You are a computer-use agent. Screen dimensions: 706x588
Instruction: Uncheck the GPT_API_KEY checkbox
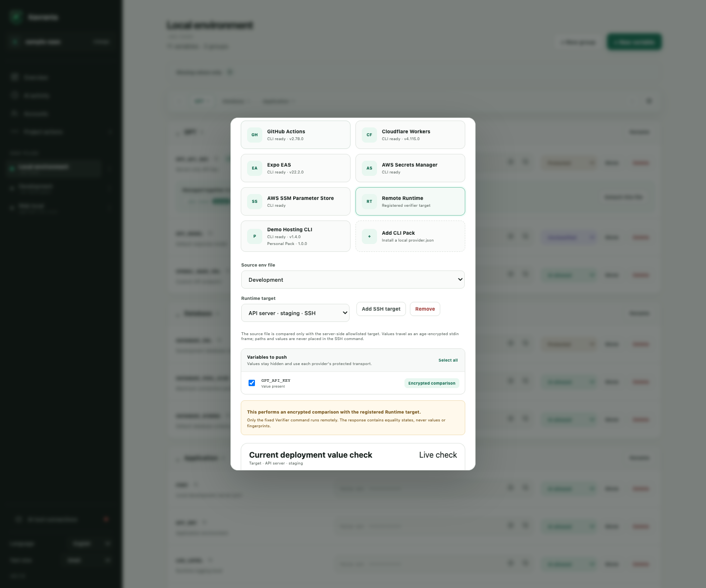click(252, 383)
